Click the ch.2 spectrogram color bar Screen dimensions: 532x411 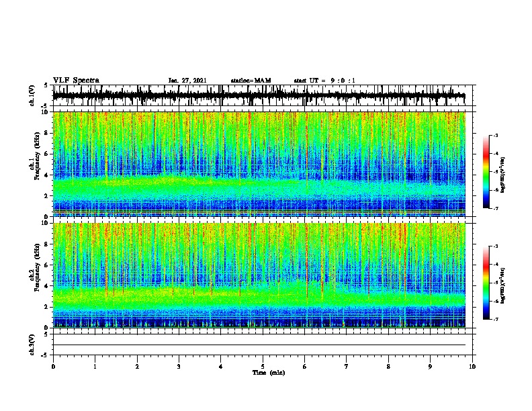click(486, 283)
